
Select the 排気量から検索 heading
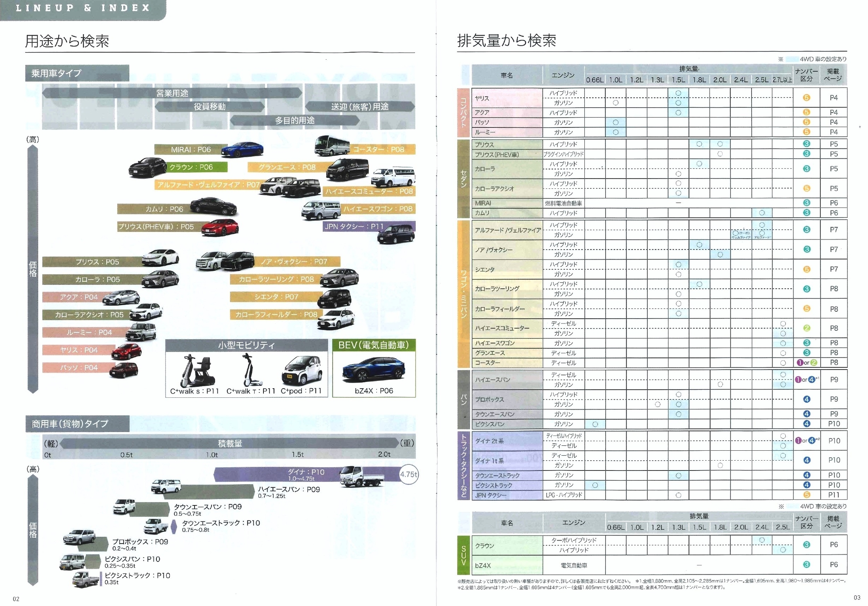point(507,40)
